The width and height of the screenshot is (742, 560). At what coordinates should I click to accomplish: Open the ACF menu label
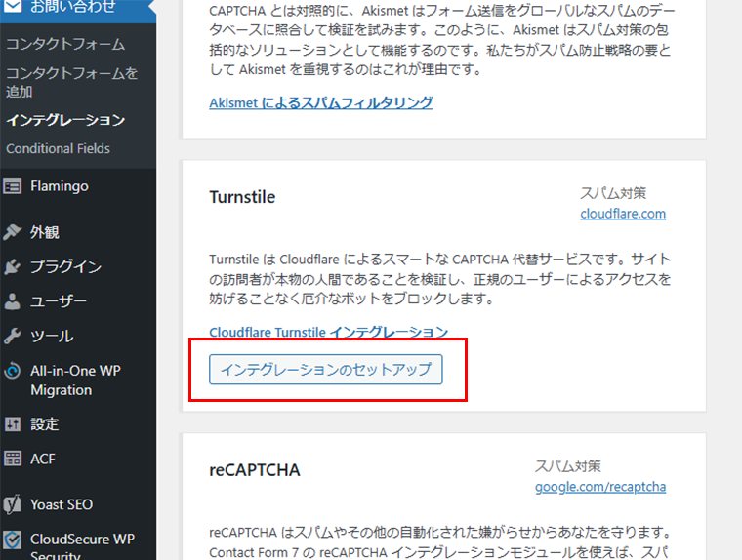point(43,459)
